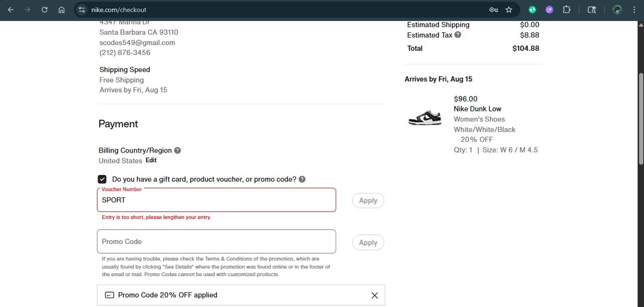Remove the 20% OFF promo code

point(374,295)
